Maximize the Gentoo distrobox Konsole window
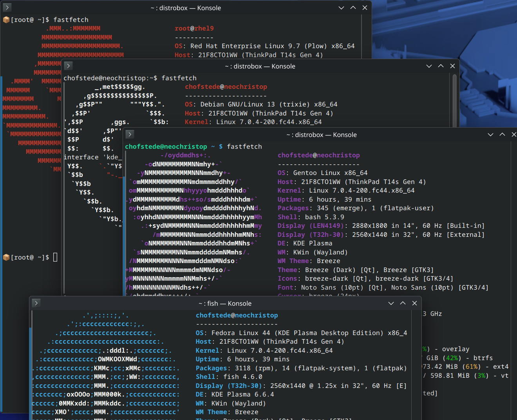Viewport: 517px width, 420px height. pos(502,135)
